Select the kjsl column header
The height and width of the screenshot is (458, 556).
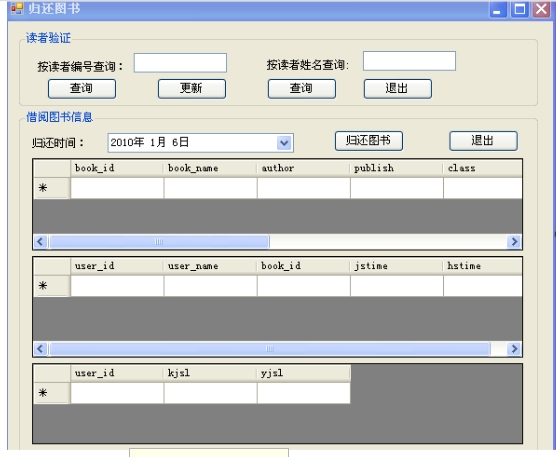pos(210,373)
